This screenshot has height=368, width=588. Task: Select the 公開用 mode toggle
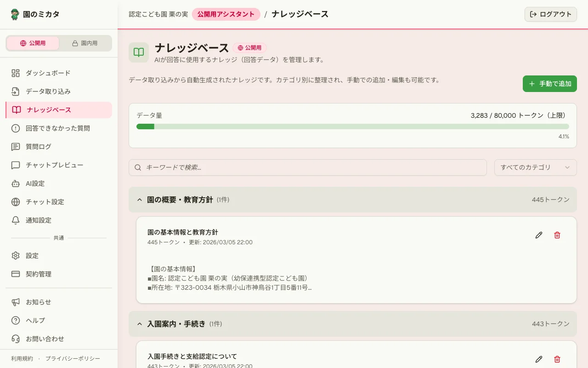[x=33, y=43]
